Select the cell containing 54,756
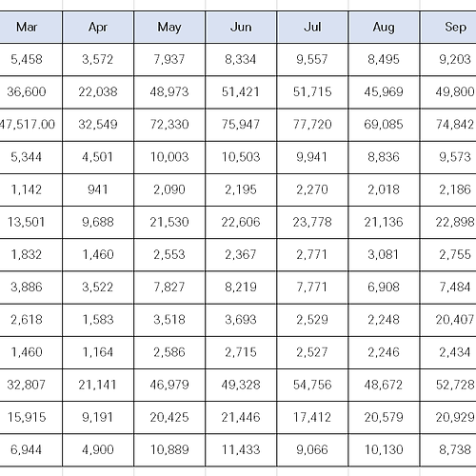Viewport: 476px width, 476px height. pos(312,385)
